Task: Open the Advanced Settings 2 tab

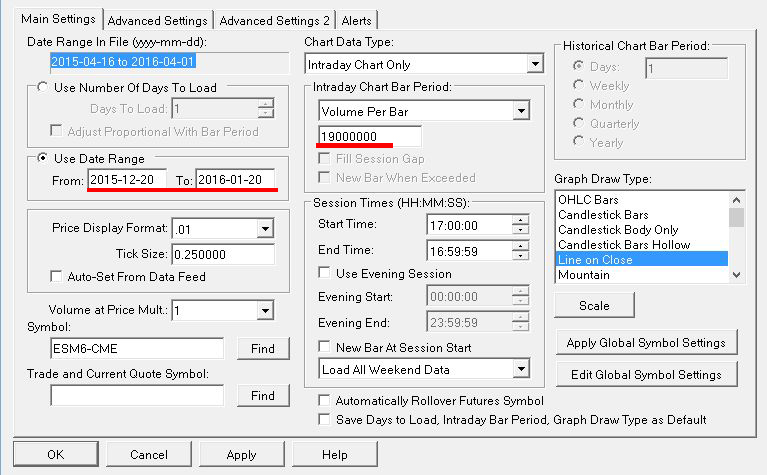Action: click(274, 21)
